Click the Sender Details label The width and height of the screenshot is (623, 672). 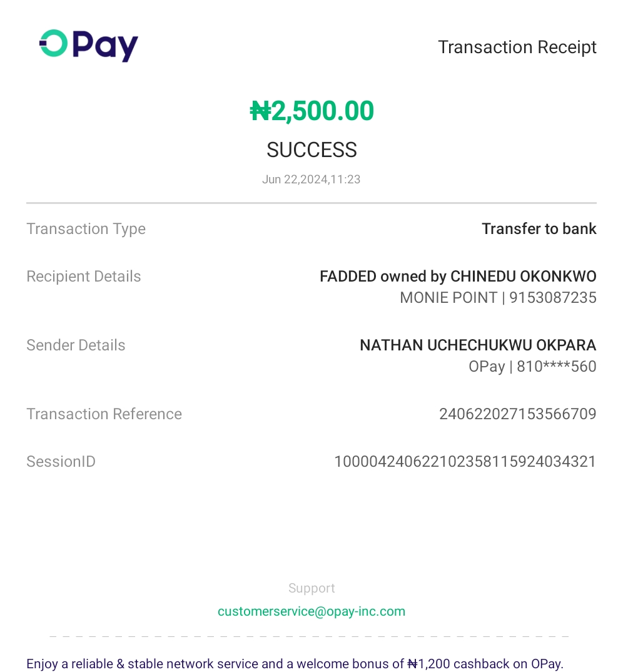coord(76,345)
